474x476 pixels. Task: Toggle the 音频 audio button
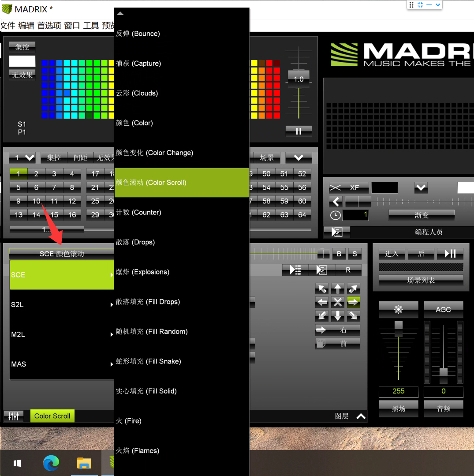point(443,409)
